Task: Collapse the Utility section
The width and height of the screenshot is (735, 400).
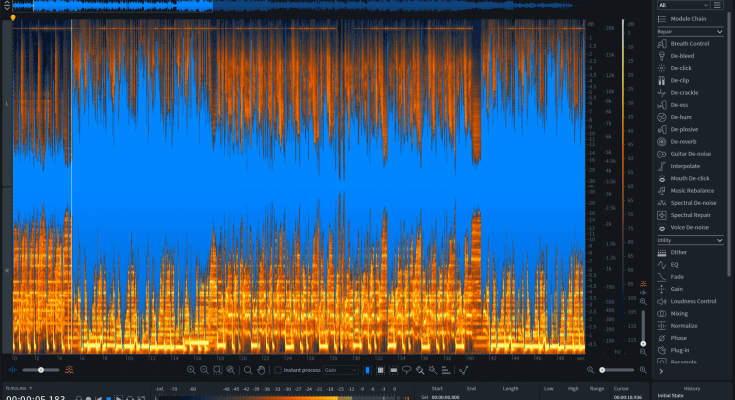Action: [719, 240]
